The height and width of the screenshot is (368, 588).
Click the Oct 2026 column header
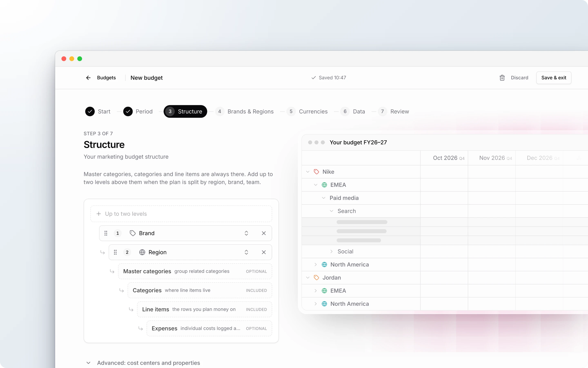(444, 158)
